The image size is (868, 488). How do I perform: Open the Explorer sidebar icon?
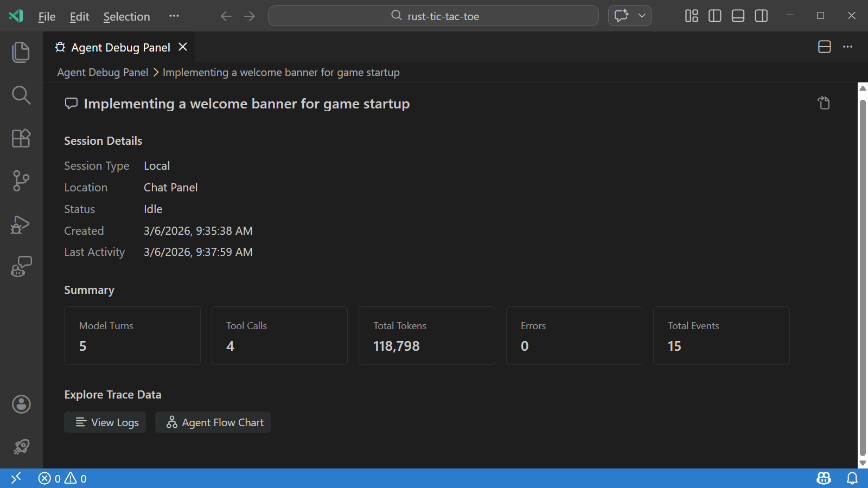[21, 52]
